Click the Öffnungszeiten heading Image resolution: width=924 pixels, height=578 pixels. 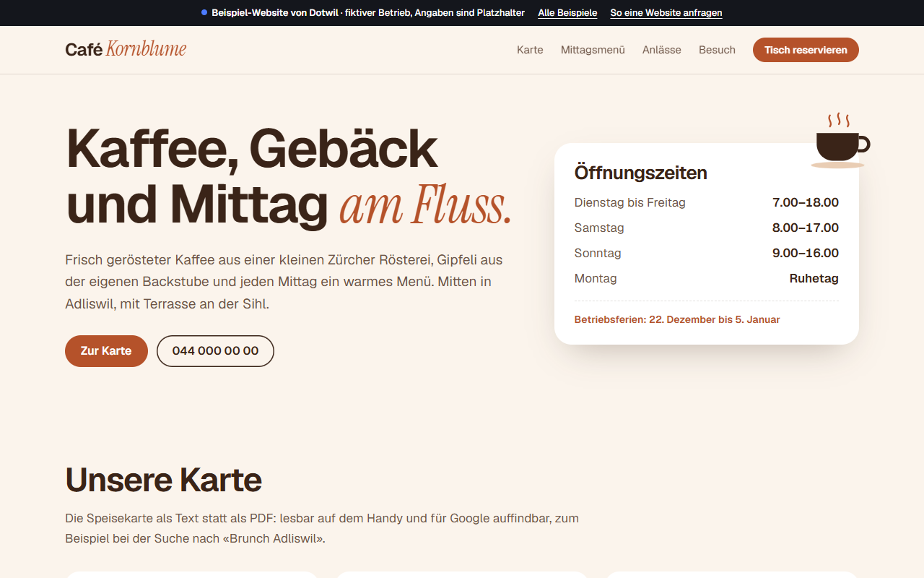[x=640, y=173]
